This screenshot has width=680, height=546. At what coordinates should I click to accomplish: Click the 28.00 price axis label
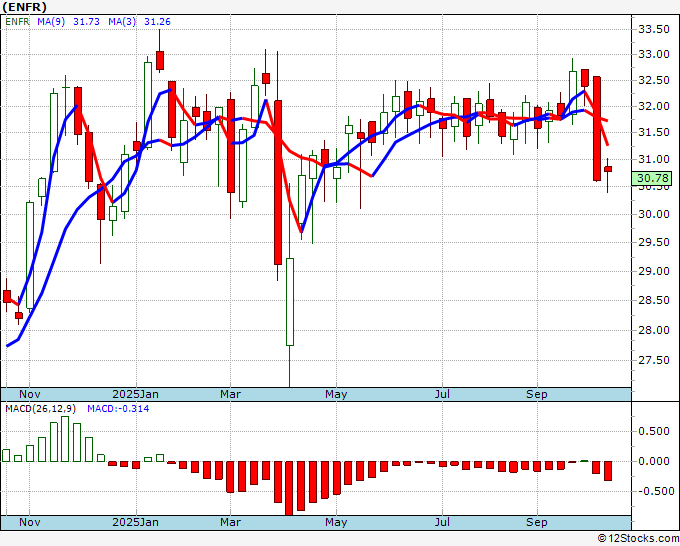(x=654, y=330)
